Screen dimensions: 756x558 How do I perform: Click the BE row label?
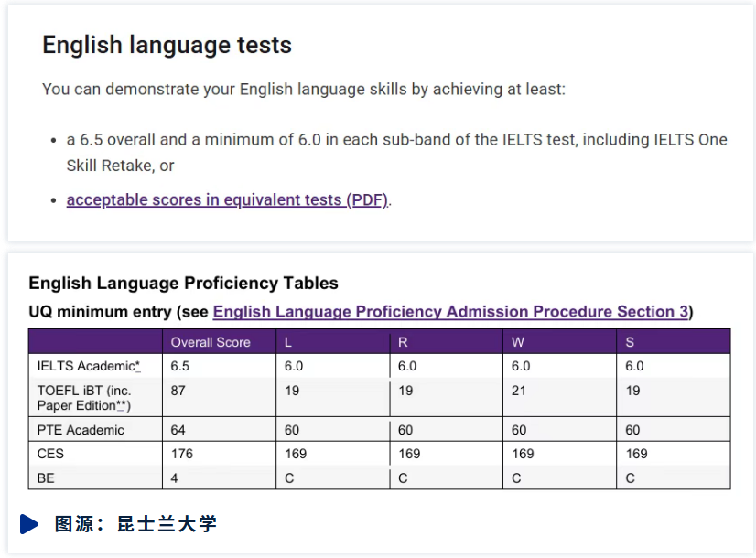pos(46,478)
